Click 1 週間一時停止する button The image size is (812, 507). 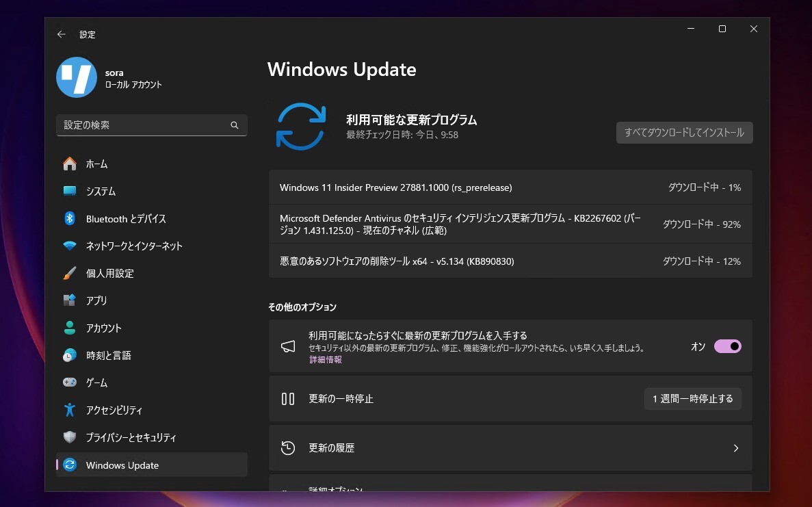click(692, 399)
